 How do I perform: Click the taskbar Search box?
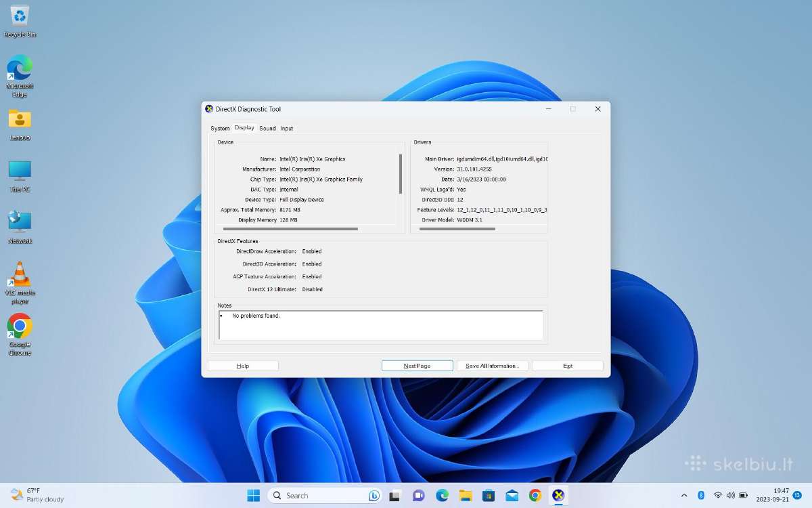tap(325, 495)
